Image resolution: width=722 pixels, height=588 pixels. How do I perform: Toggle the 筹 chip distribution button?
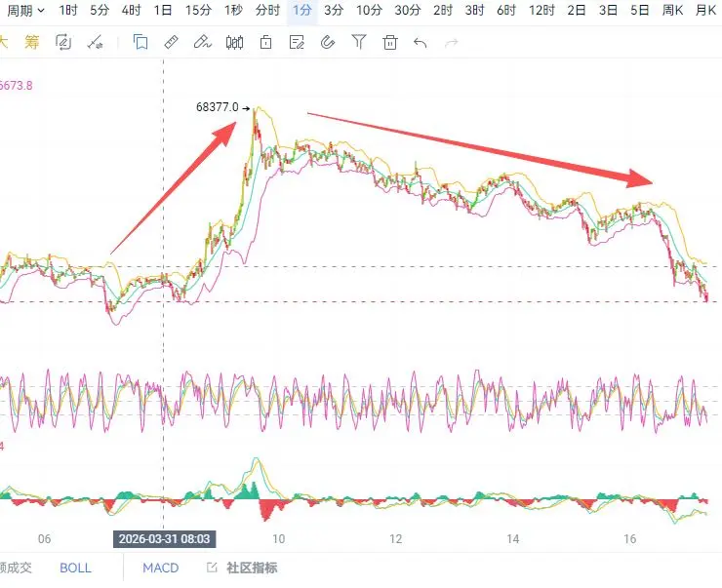pos(32,42)
